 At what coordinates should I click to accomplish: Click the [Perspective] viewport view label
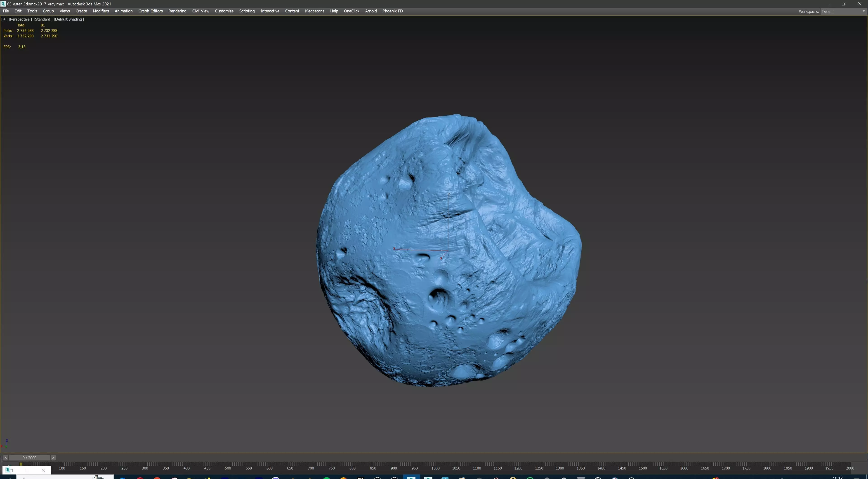pyautogui.click(x=20, y=19)
